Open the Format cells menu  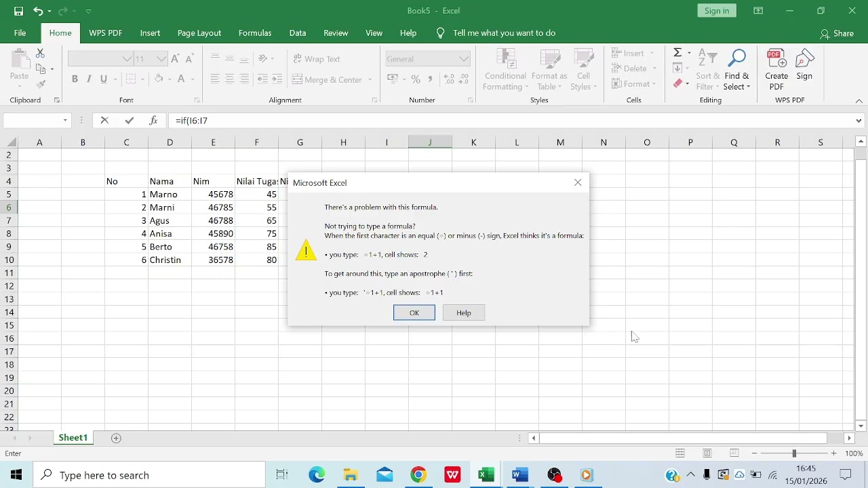click(635, 84)
